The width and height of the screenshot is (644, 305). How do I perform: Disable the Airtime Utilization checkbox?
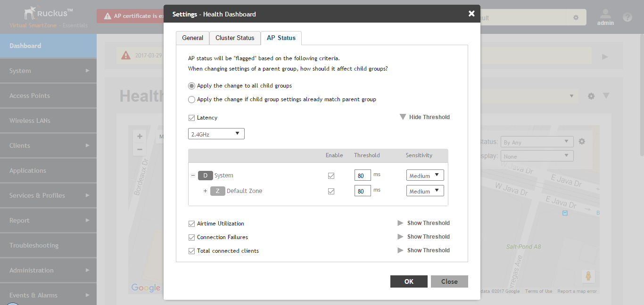[191, 224]
